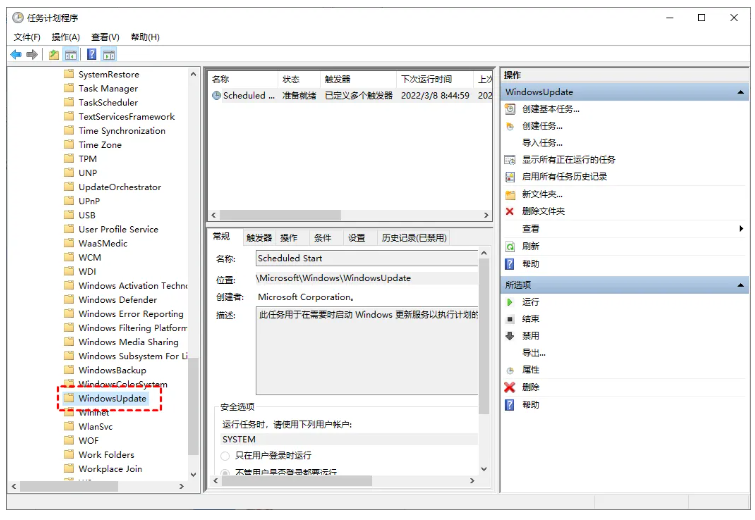Open the 帮助(H) menu
Viewport: 755px width, 520px height.
click(x=145, y=37)
